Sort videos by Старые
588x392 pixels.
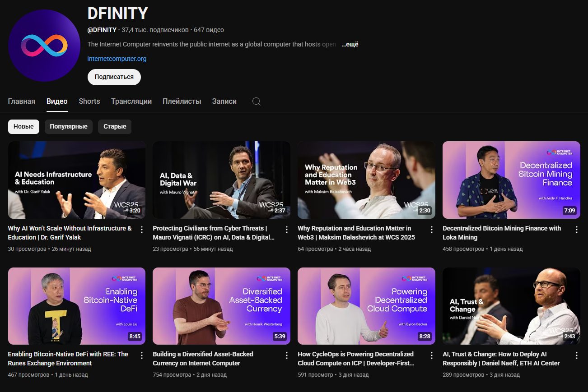[115, 127]
